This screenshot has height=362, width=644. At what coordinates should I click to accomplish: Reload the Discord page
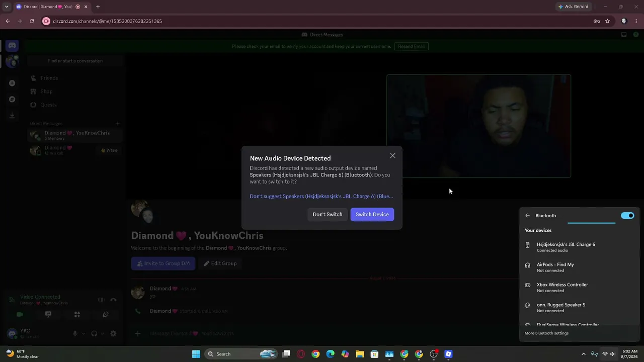pos(32,21)
